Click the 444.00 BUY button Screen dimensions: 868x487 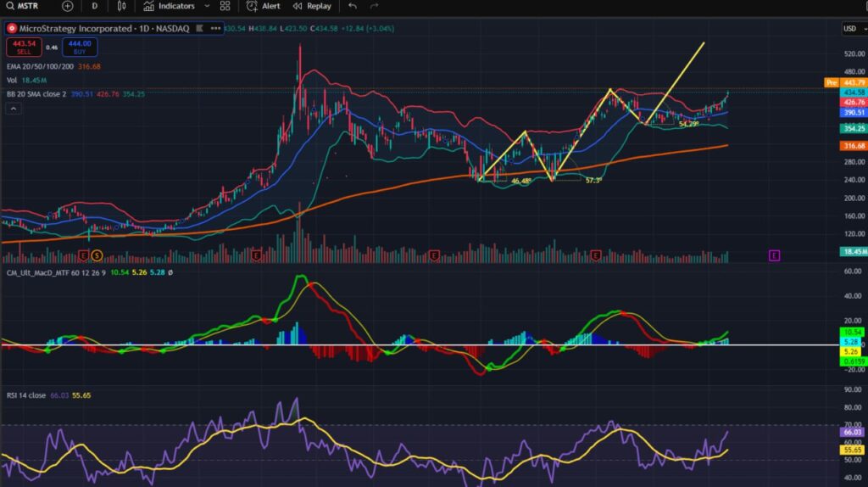80,48
